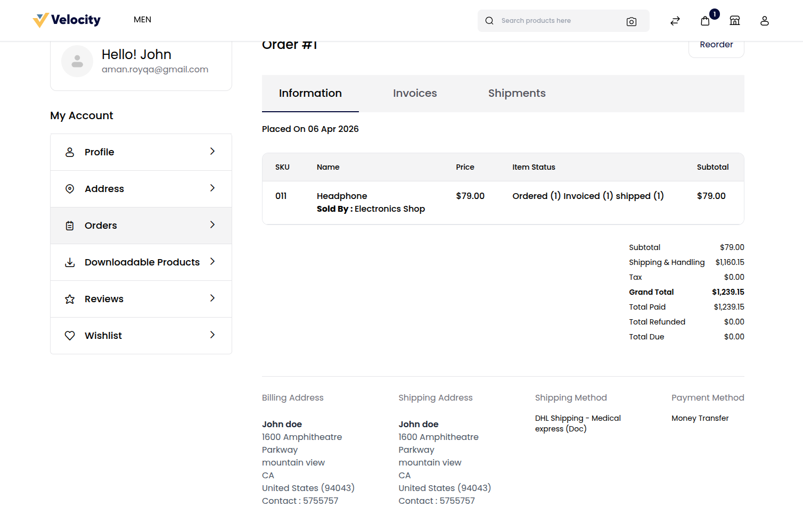The image size is (803, 532).
Task: Switch to the Invoices tab
Action: (415, 93)
